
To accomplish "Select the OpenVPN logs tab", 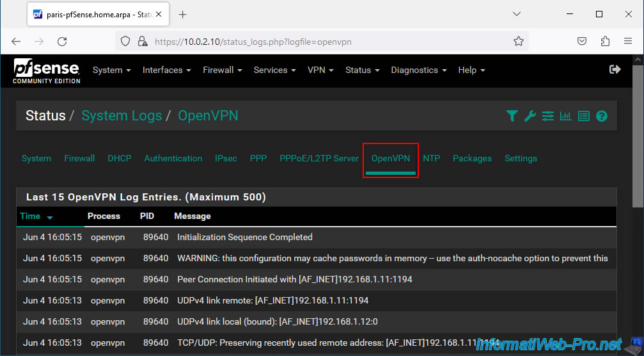I will tap(391, 159).
